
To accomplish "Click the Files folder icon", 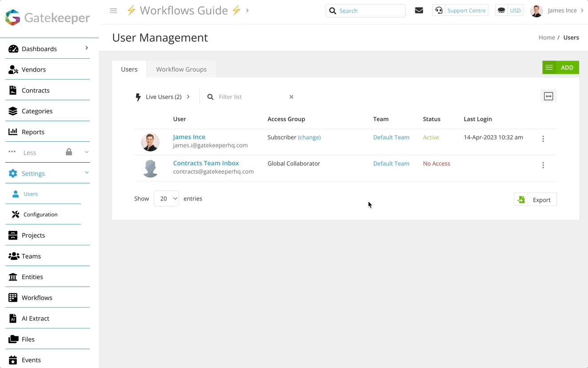I will (x=13, y=339).
